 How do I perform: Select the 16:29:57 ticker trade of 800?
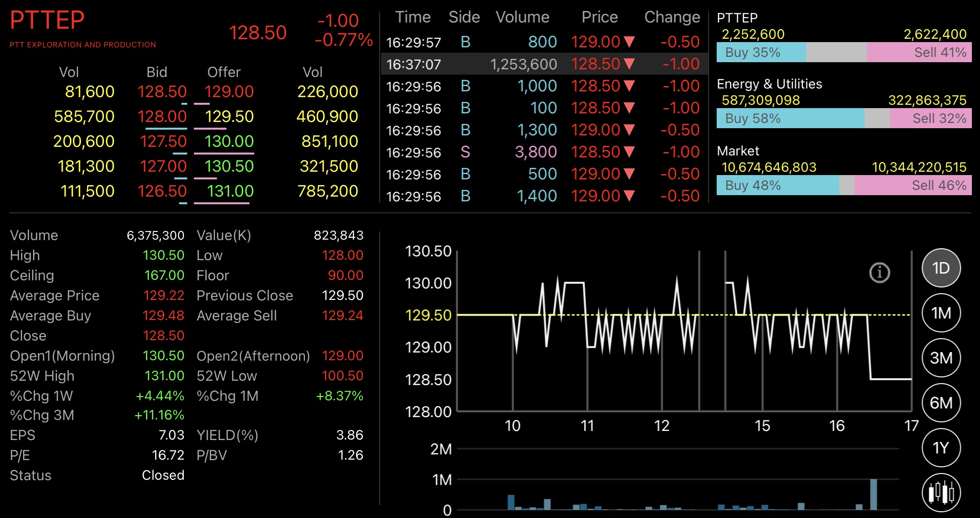click(544, 42)
